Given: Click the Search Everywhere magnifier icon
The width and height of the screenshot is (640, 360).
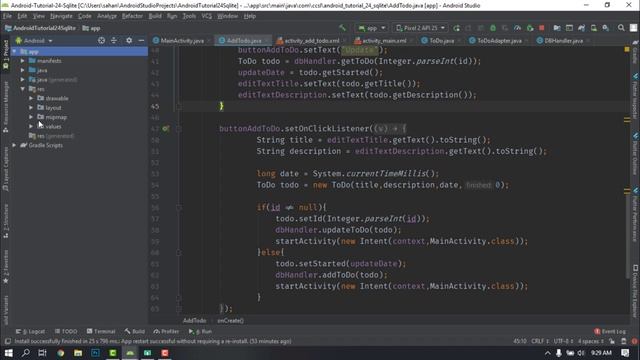Looking at the screenshot, I should pyautogui.click(x=621, y=28).
